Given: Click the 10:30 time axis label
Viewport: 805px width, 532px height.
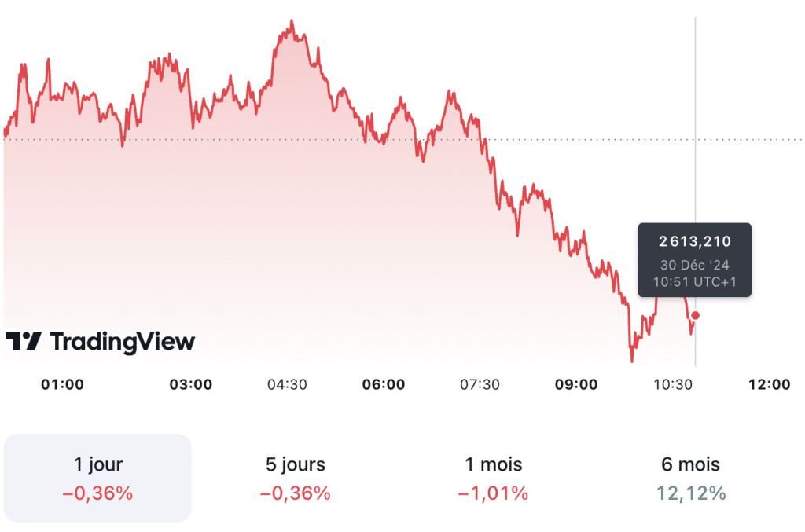Looking at the screenshot, I should point(672,384).
